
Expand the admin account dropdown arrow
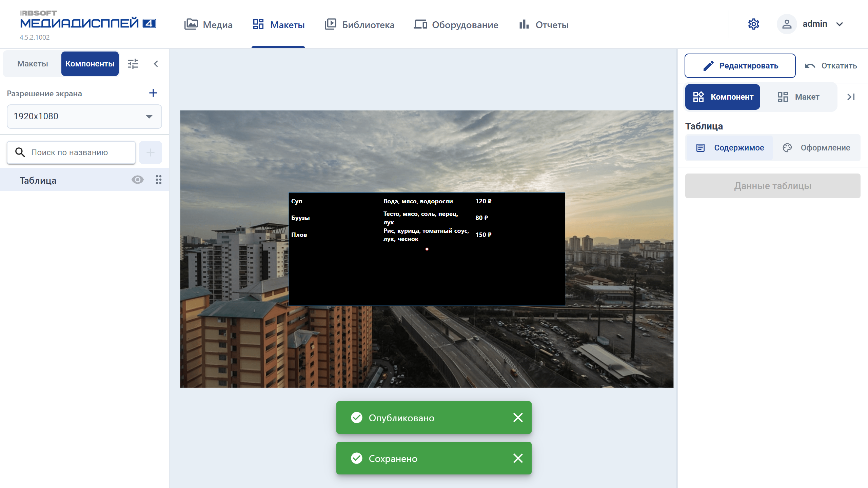pos(840,24)
